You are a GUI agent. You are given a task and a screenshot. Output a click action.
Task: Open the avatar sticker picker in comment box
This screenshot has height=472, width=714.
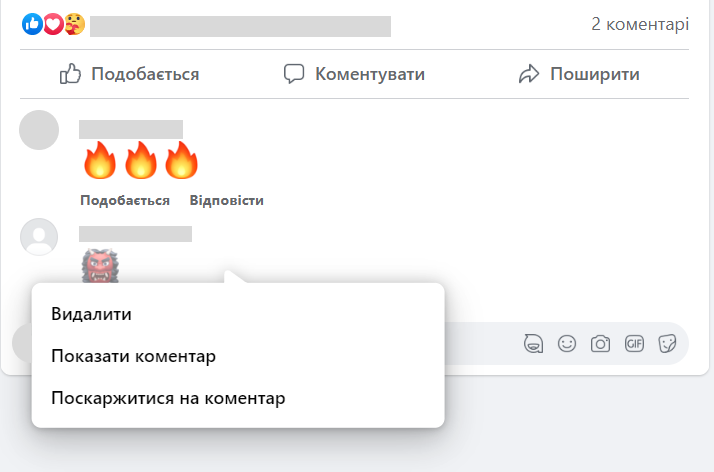534,344
